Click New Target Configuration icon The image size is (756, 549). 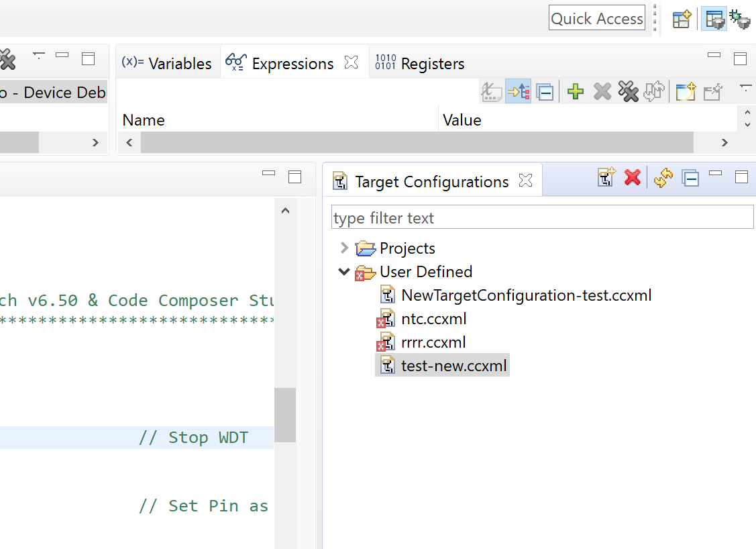point(606,178)
